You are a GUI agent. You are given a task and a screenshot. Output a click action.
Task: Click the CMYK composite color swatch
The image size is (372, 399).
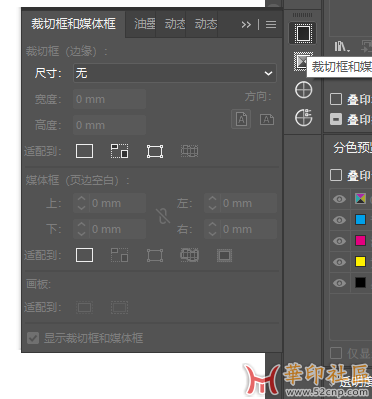[x=360, y=199]
